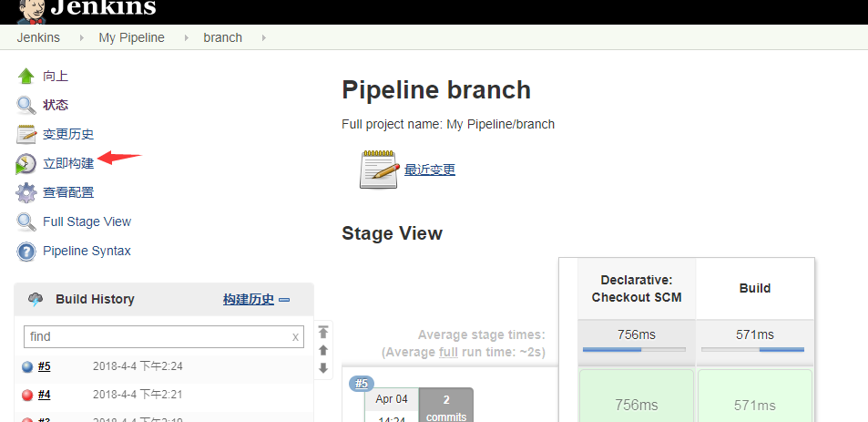The image size is (868, 422).
Task: Jump to top of build history list
Action: click(323, 332)
